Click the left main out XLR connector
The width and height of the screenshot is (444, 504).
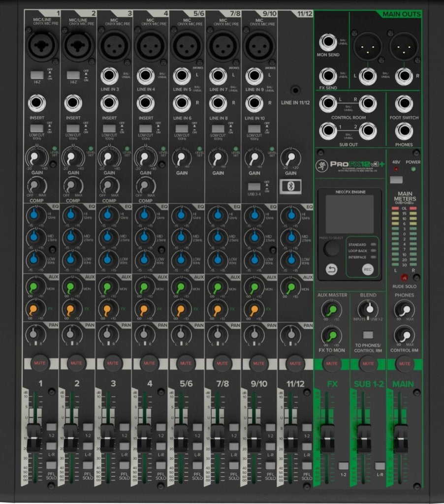pos(368,46)
